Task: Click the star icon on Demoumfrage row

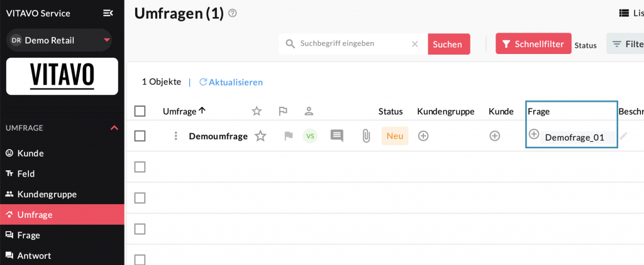Action: [x=260, y=136]
